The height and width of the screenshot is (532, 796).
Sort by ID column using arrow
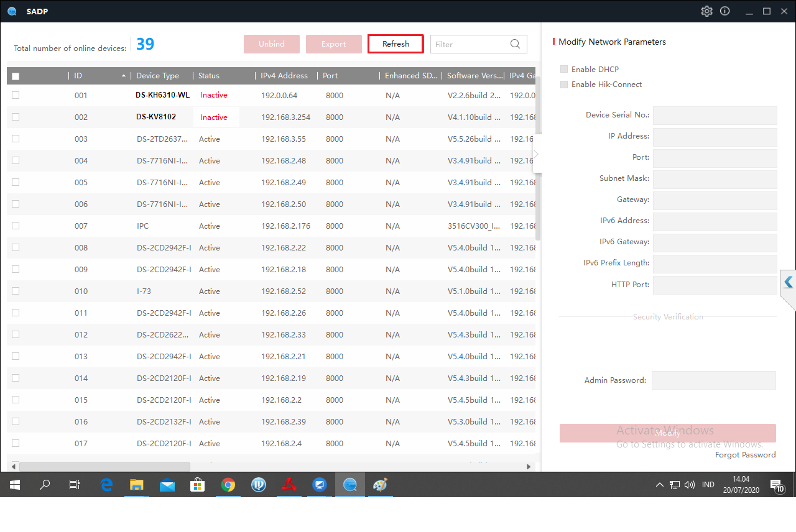tap(123, 76)
